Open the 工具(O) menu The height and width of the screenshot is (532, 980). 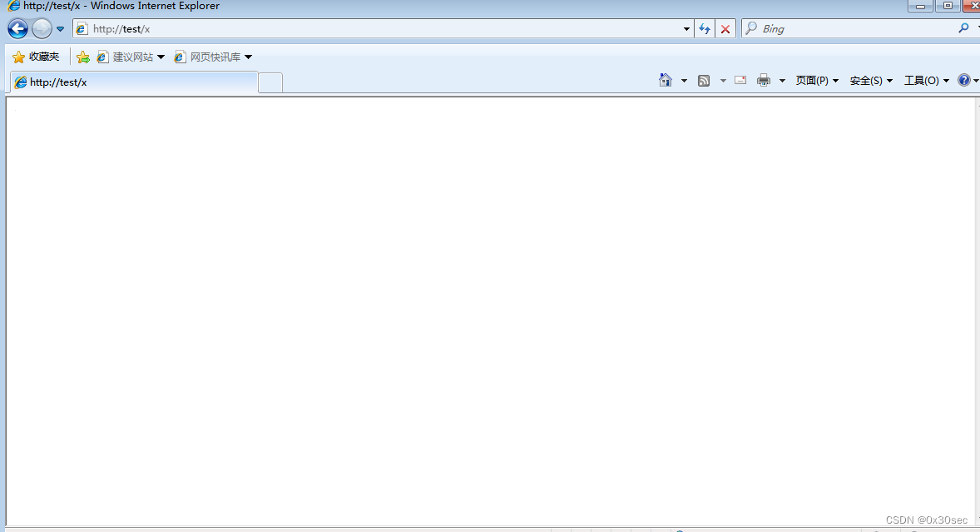point(926,81)
